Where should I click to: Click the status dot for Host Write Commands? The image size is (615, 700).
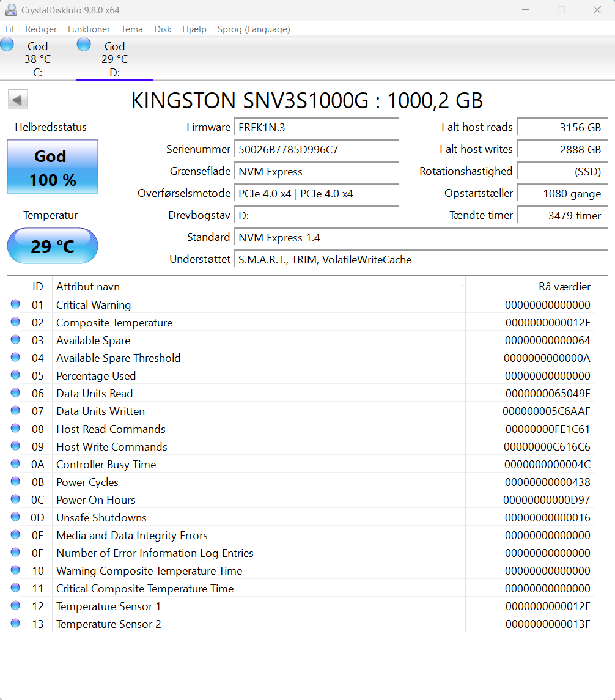click(x=15, y=446)
